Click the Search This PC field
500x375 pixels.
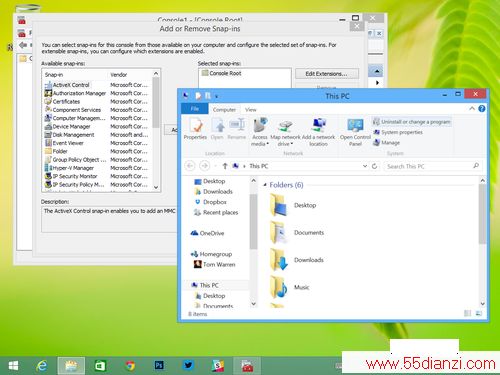click(x=433, y=166)
